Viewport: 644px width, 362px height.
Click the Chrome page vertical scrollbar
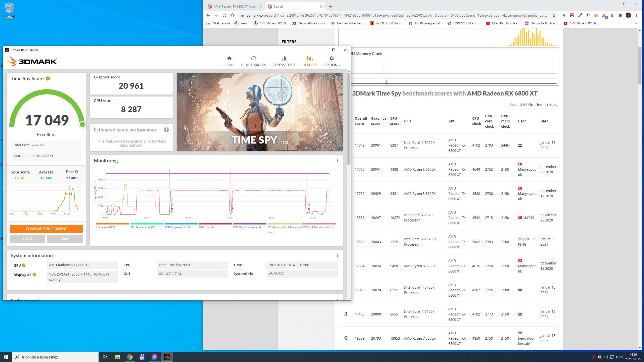(x=640, y=65)
